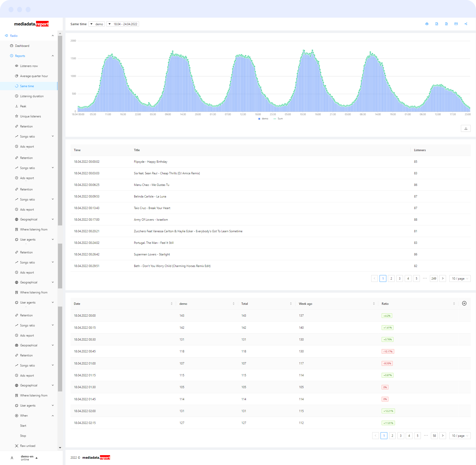This screenshot has width=476, height=465.
Task: Download the chart image
Action: tap(466, 128)
